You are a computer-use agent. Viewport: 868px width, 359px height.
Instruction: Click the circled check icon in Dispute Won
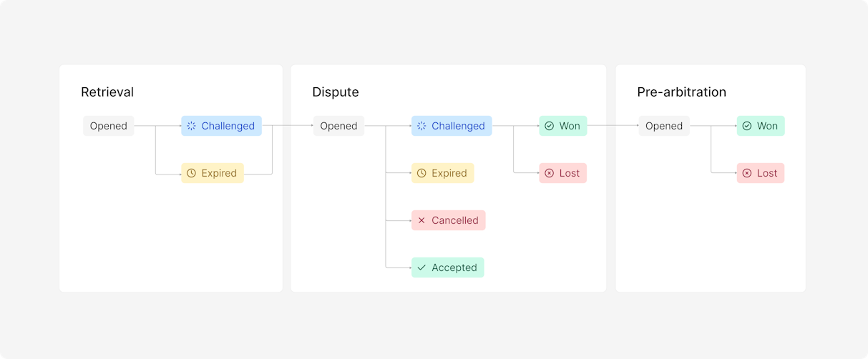click(x=549, y=126)
